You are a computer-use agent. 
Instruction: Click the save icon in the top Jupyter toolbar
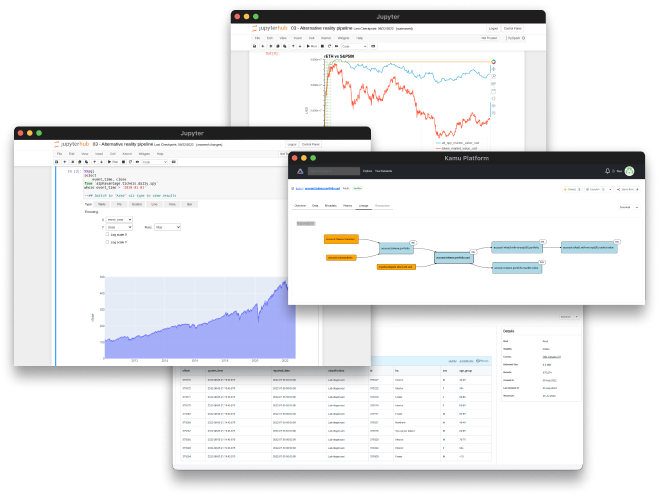coord(255,46)
